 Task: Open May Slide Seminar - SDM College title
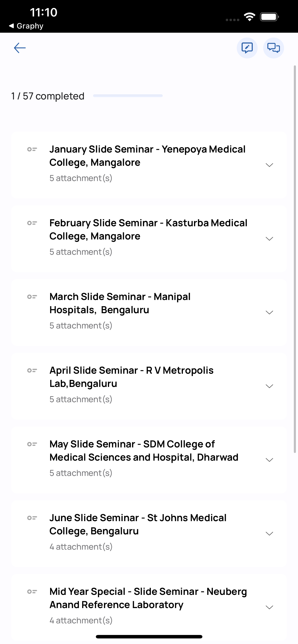pos(144,451)
